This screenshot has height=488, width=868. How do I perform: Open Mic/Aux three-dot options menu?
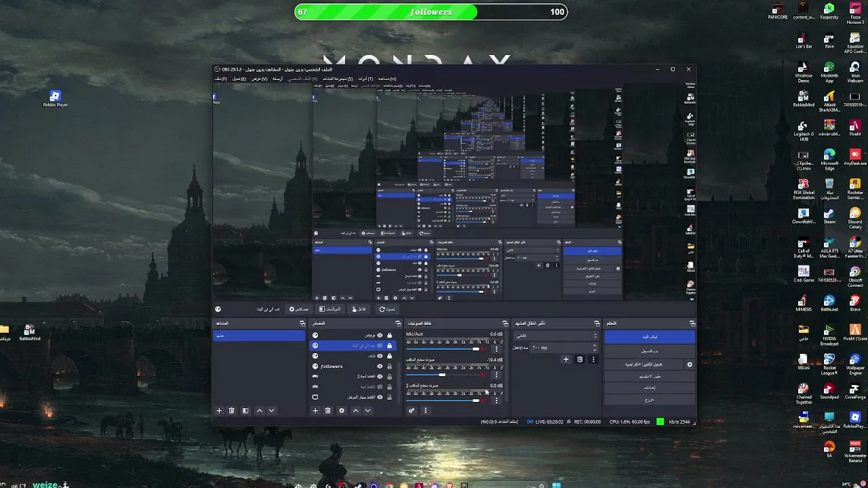(496, 349)
